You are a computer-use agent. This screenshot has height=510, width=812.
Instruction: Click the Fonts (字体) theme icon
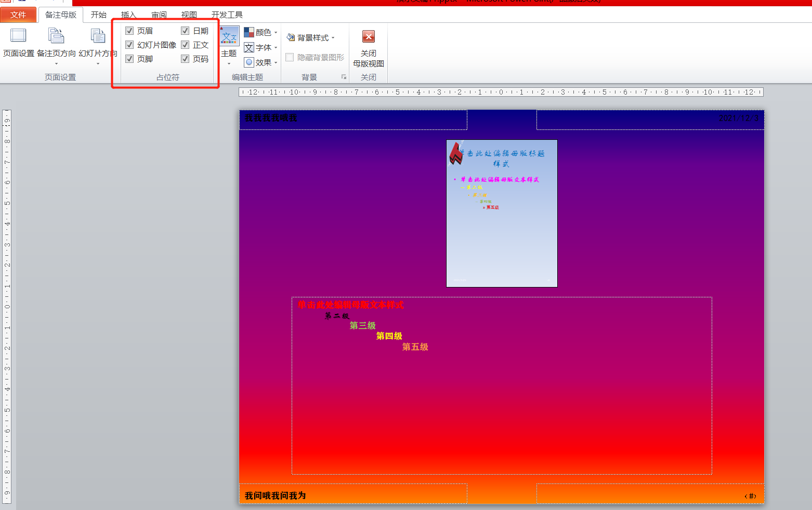point(250,47)
